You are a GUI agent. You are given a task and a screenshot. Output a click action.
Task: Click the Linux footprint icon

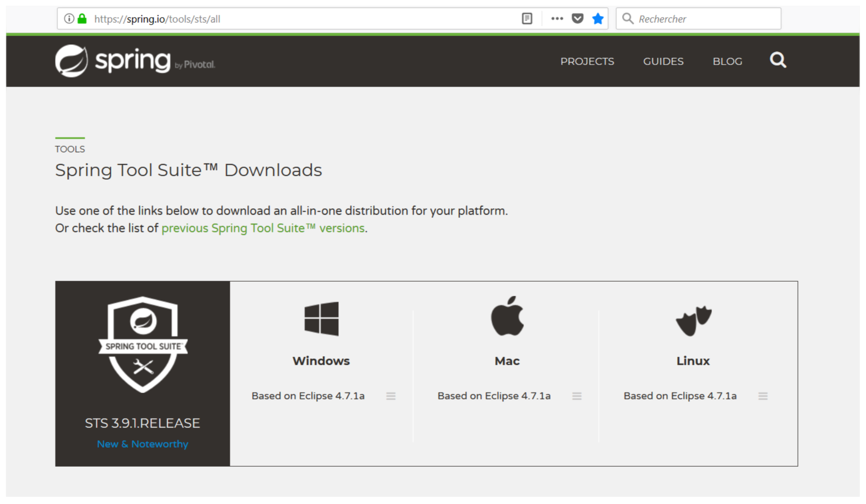coord(693,321)
